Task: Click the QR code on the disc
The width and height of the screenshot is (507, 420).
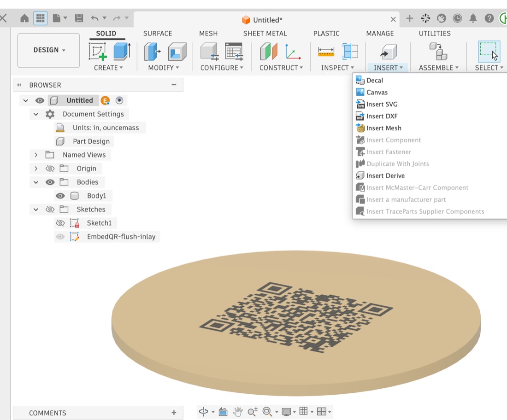Action: click(296, 318)
